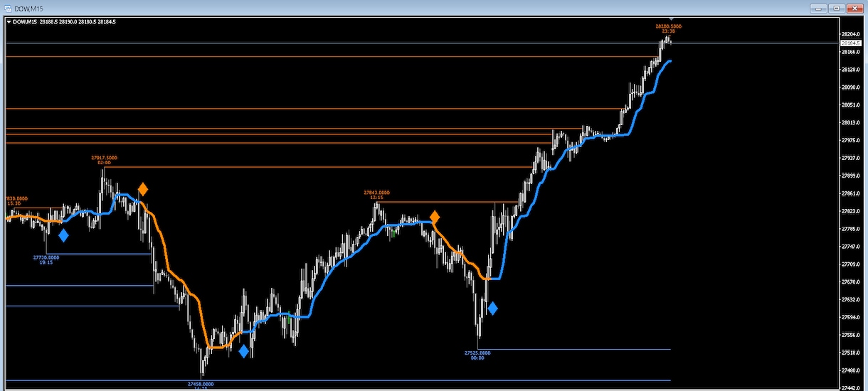Click the 28051.0 value on the price scale
Image resolution: width=868 pixels, height=391 pixels.
pos(850,105)
